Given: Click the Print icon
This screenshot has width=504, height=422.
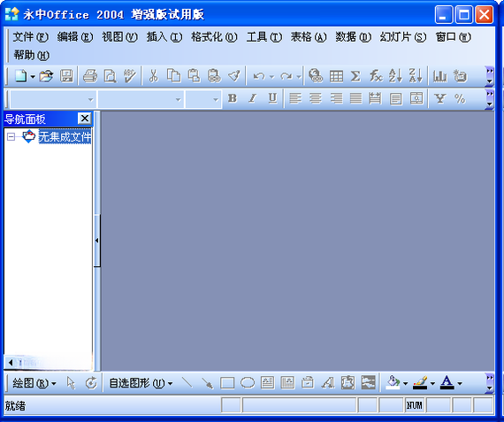Looking at the screenshot, I should [90, 76].
